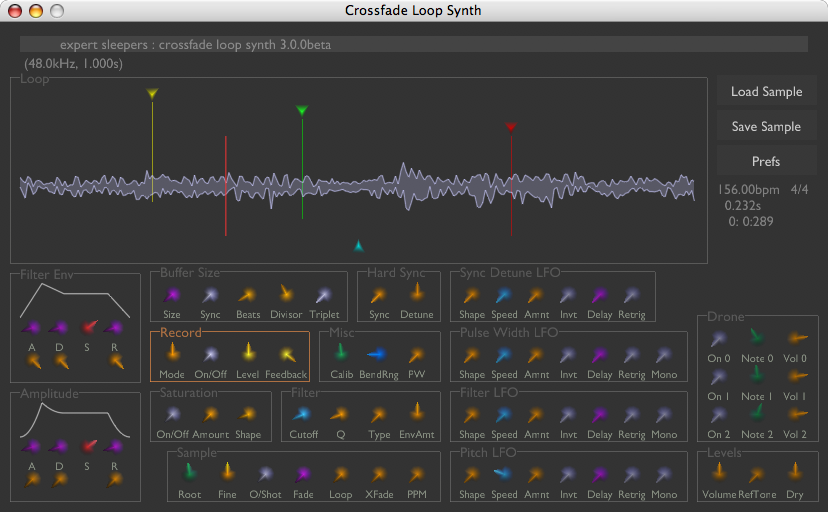Click the Save Sample button
Image resolution: width=828 pixels, height=512 pixels.
click(766, 126)
